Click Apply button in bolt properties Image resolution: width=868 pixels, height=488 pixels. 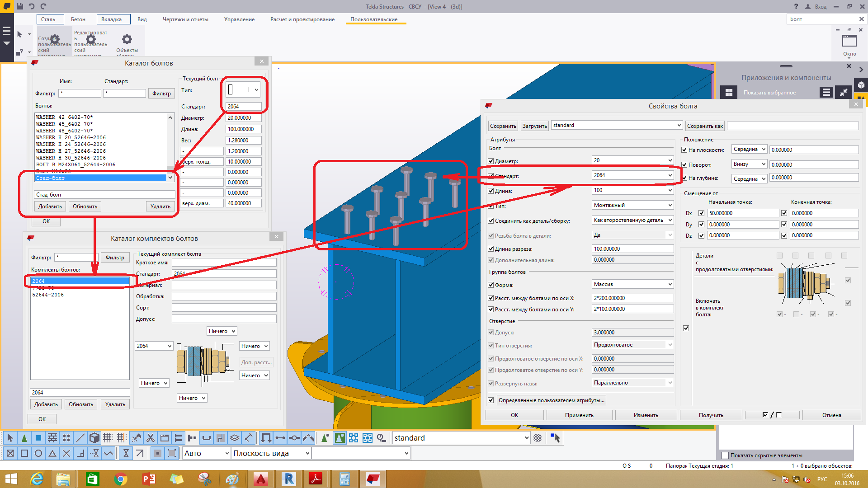579,415
